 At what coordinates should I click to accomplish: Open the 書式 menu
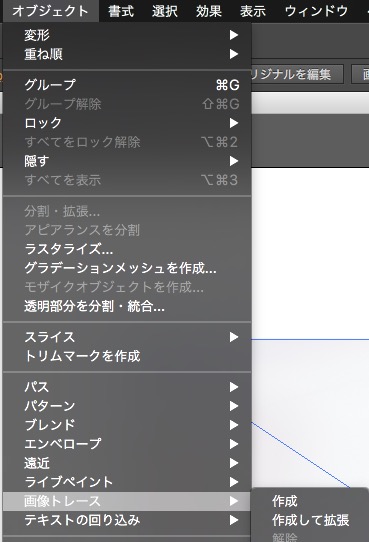pyautogui.click(x=121, y=11)
